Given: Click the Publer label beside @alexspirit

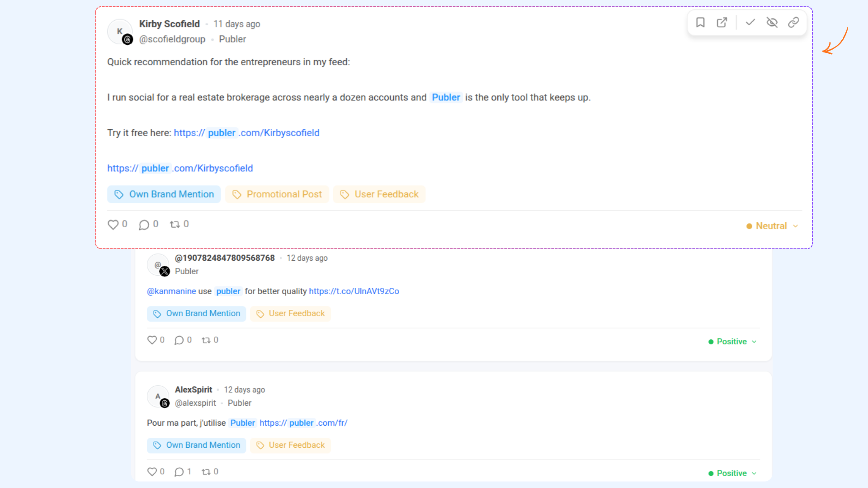Looking at the screenshot, I should click(240, 403).
